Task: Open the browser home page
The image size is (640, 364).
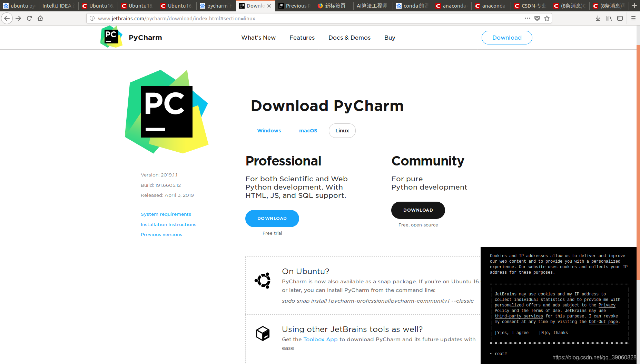Action: 40,18
